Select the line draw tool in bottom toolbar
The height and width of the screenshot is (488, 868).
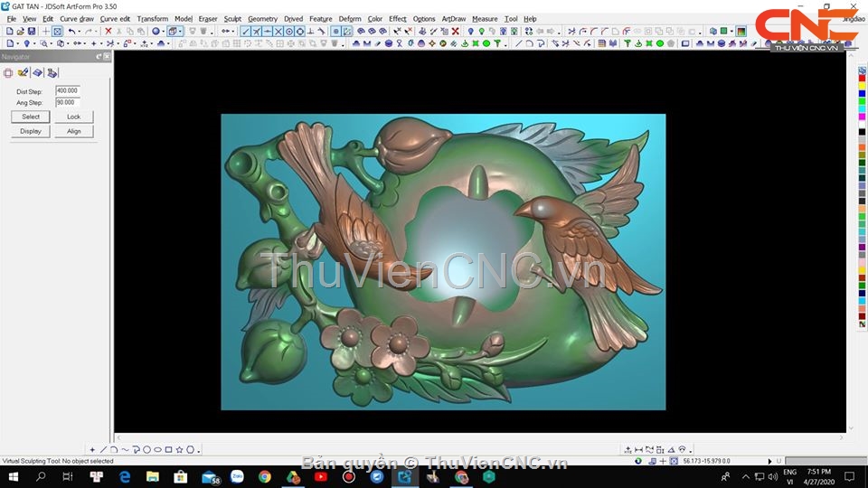tap(103, 450)
